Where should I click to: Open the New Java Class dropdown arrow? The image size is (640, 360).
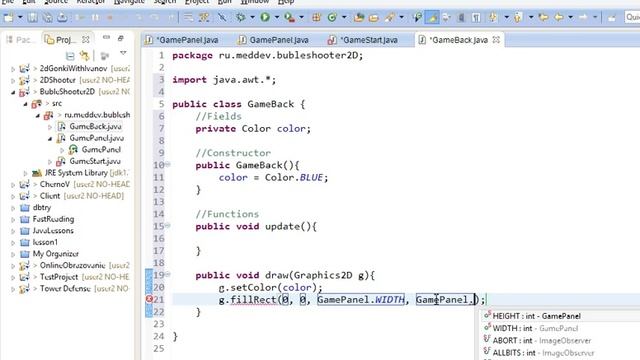coord(344,18)
